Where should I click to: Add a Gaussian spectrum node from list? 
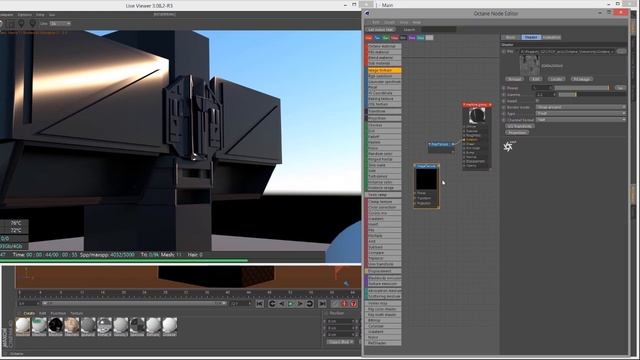tap(384, 82)
